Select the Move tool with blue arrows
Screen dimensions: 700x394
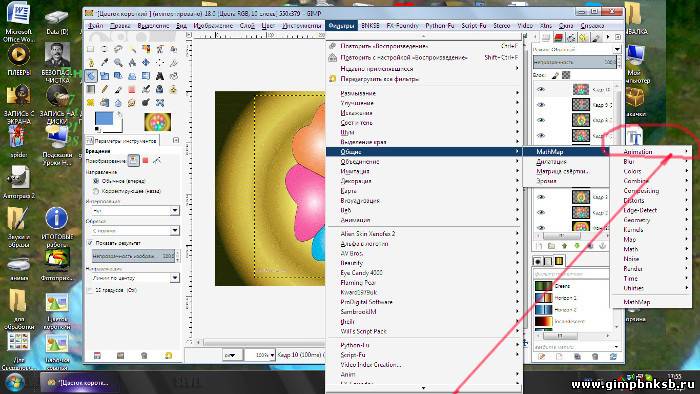coord(146,62)
